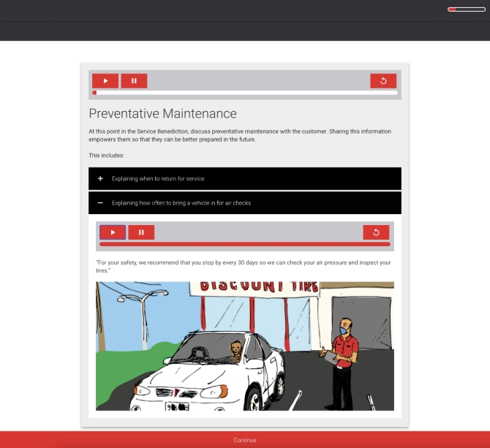Click the Discount Tire cartoon illustration
This screenshot has height=448, width=490.
245,346
